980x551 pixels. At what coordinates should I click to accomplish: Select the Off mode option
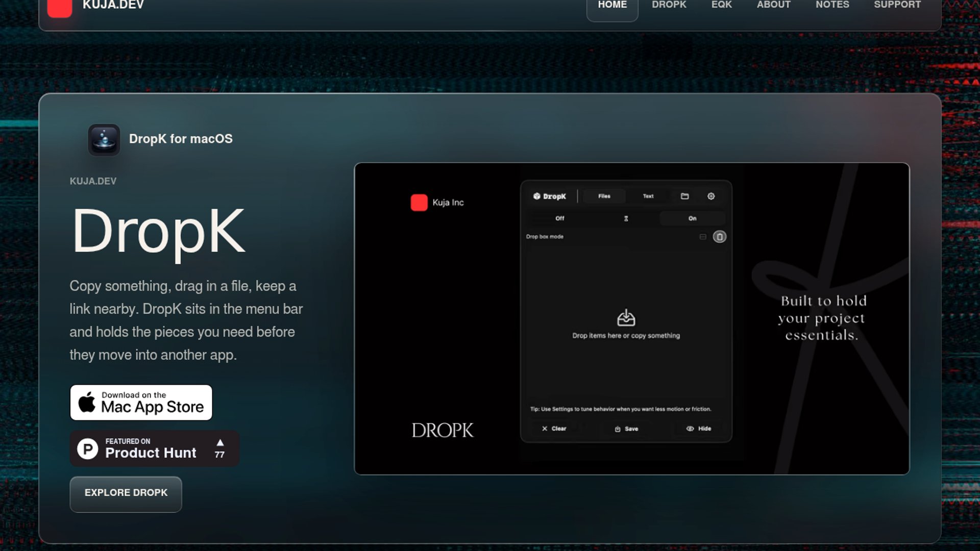pyautogui.click(x=560, y=218)
